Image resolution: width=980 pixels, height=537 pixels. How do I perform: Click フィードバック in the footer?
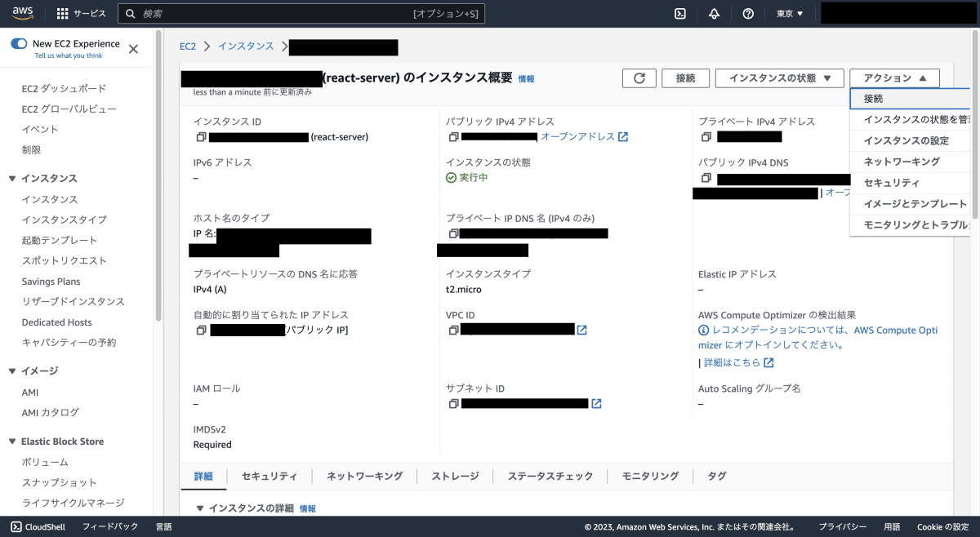pyautogui.click(x=110, y=527)
